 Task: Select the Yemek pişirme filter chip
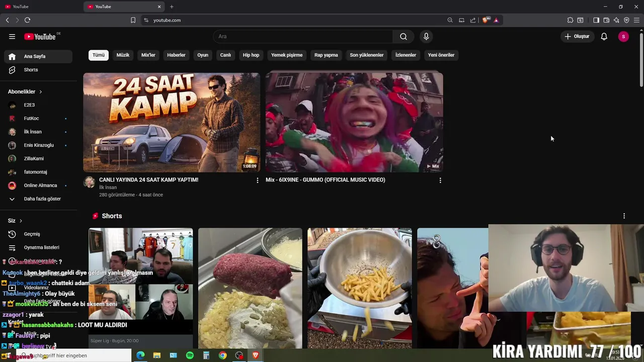[287, 55]
